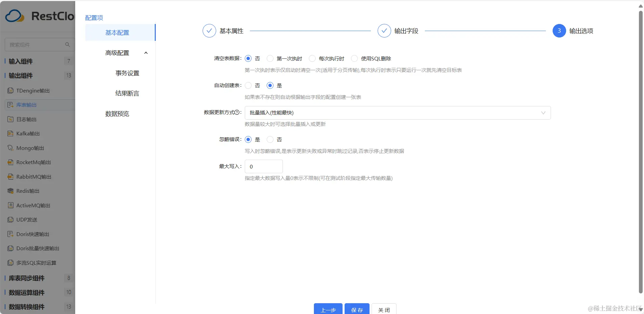Image resolution: width=644 pixels, height=314 pixels.
Task: Click the 日志输出 component icon
Action: pyautogui.click(x=10, y=120)
